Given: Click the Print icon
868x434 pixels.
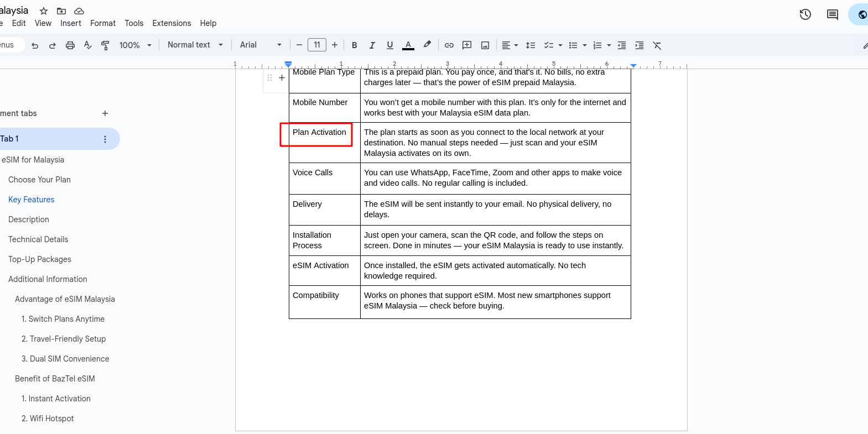Looking at the screenshot, I should pyautogui.click(x=70, y=45).
